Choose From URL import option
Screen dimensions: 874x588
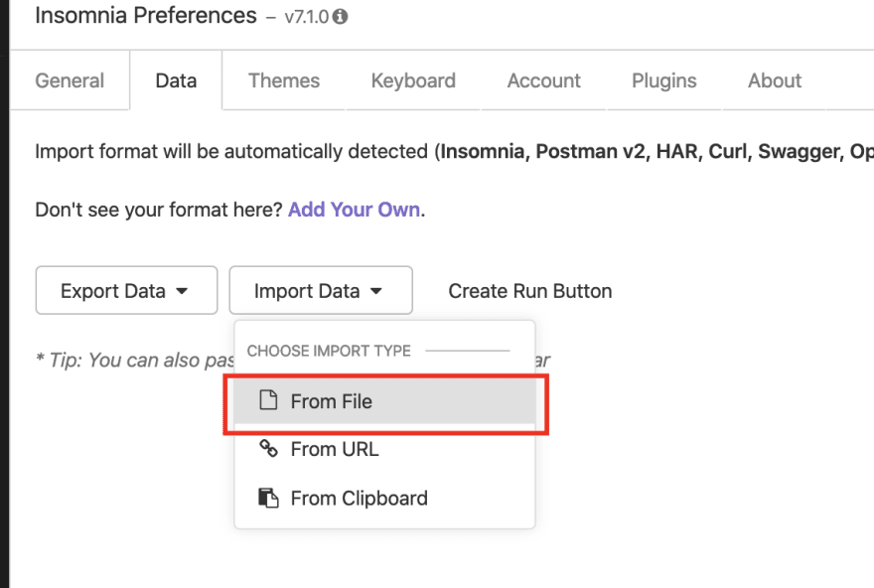click(x=384, y=449)
